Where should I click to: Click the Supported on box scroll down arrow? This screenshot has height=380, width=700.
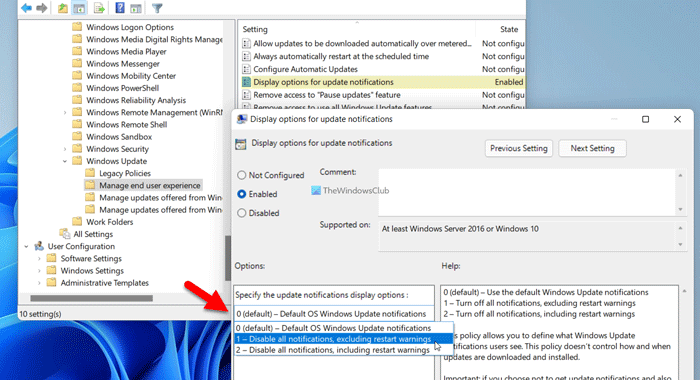click(x=680, y=245)
